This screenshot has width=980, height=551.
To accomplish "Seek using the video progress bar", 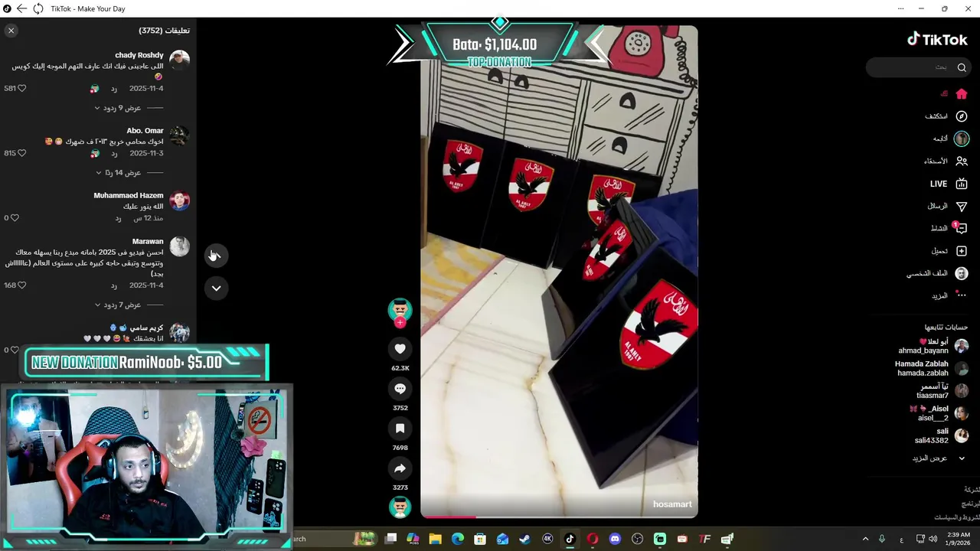I will 559,517.
